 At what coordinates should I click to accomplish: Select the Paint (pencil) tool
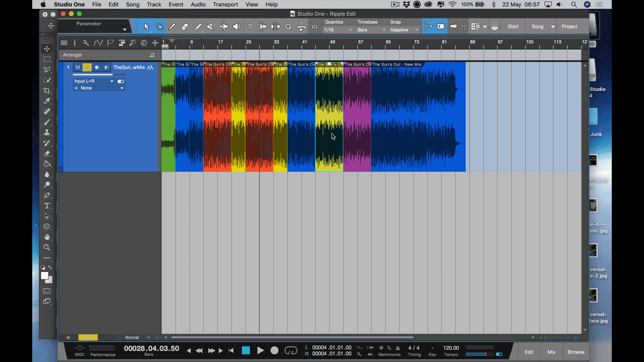pyautogui.click(x=198, y=27)
